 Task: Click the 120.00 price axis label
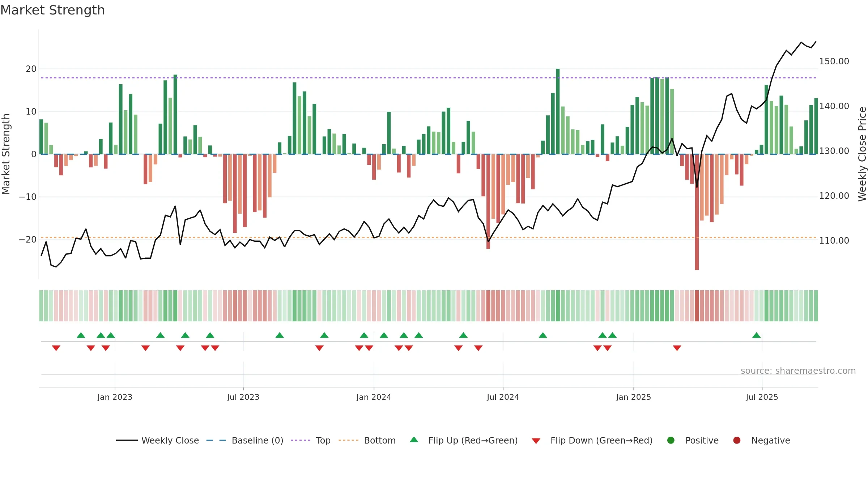(834, 196)
